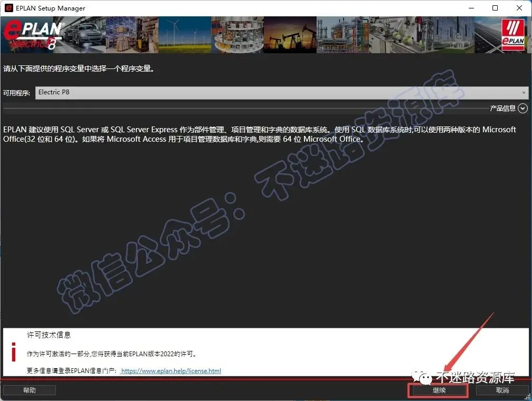Click the 许可技术信息 heading text

click(49, 335)
